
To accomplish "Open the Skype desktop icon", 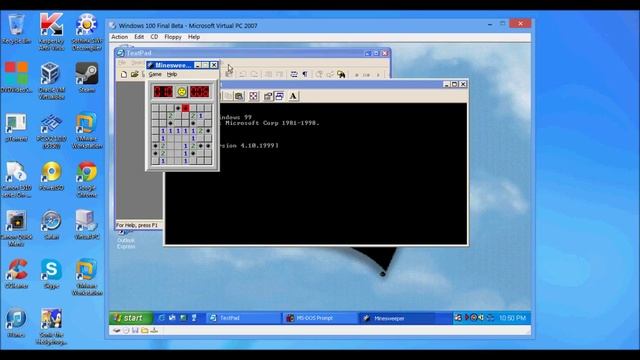I will point(51,273).
